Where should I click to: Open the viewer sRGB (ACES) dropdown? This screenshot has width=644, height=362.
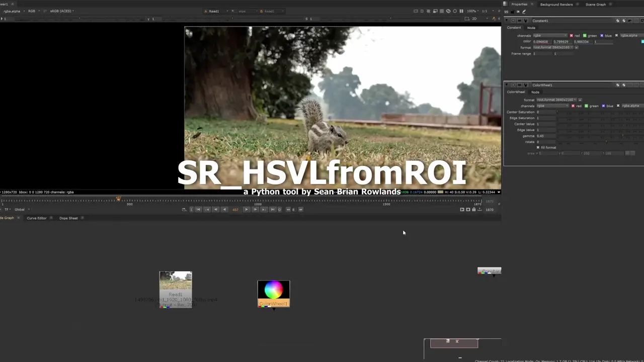(x=62, y=11)
